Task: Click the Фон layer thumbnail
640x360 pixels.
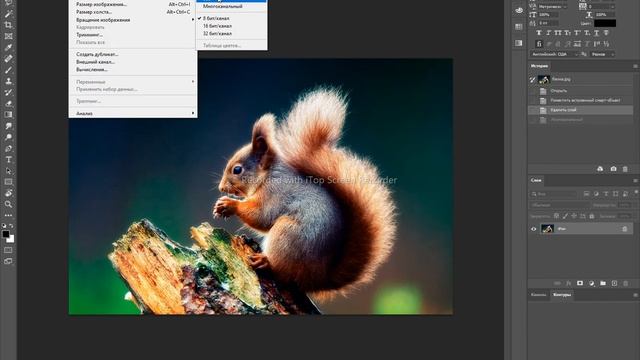Action: [547, 229]
